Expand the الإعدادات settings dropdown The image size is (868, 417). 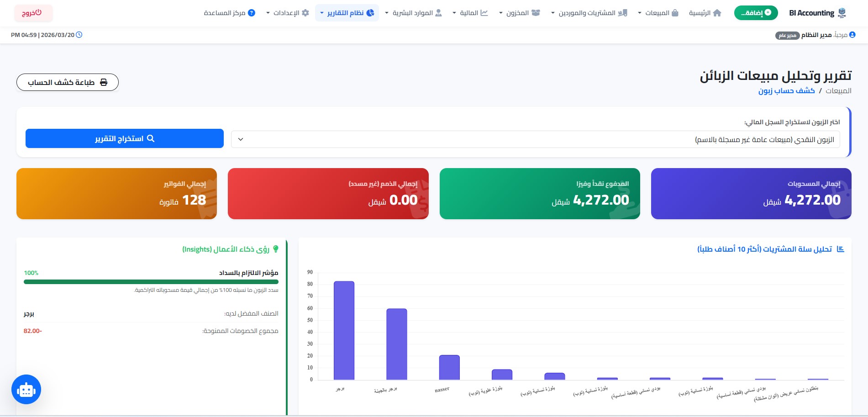(287, 13)
